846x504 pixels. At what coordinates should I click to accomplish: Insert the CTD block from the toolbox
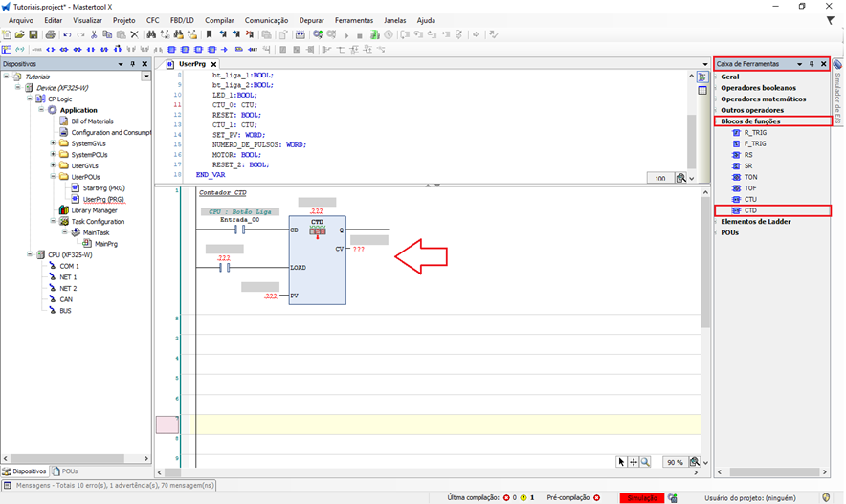(750, 210)
